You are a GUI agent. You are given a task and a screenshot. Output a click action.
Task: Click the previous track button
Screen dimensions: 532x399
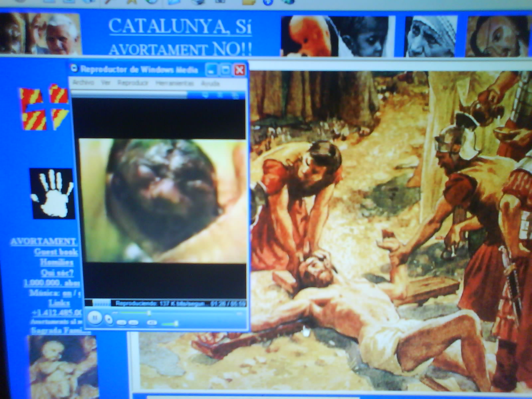pos(121,322)
